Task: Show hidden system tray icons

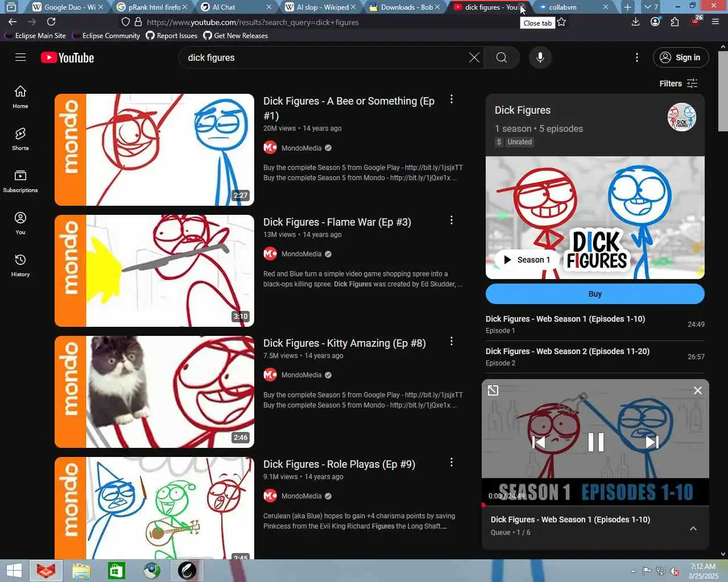Action: coord(633,571)
